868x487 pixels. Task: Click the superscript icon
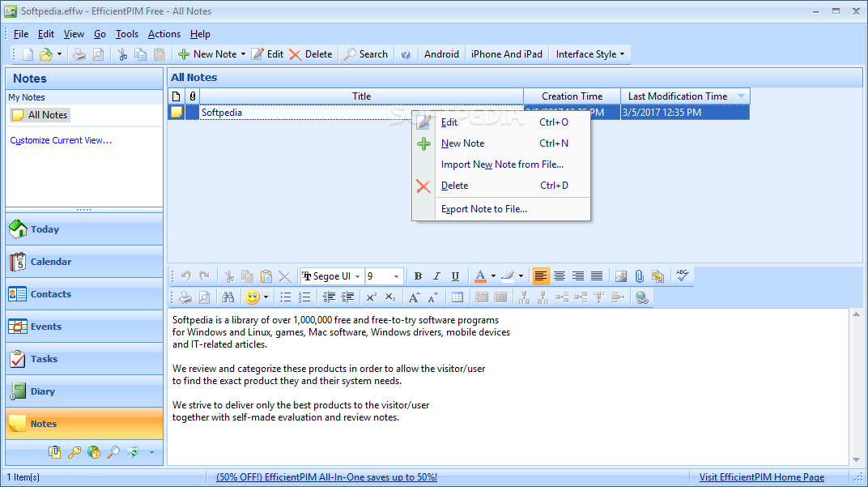coord(372,297)
